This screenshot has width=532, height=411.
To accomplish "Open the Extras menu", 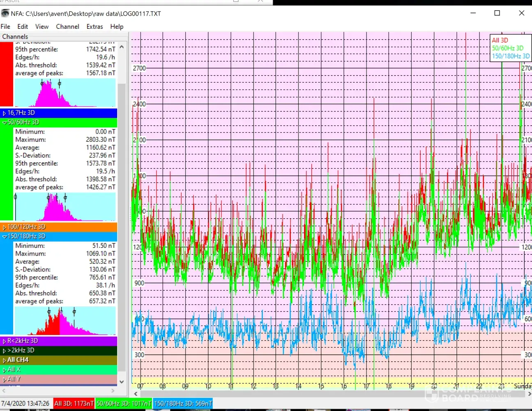I will point(94,26).
